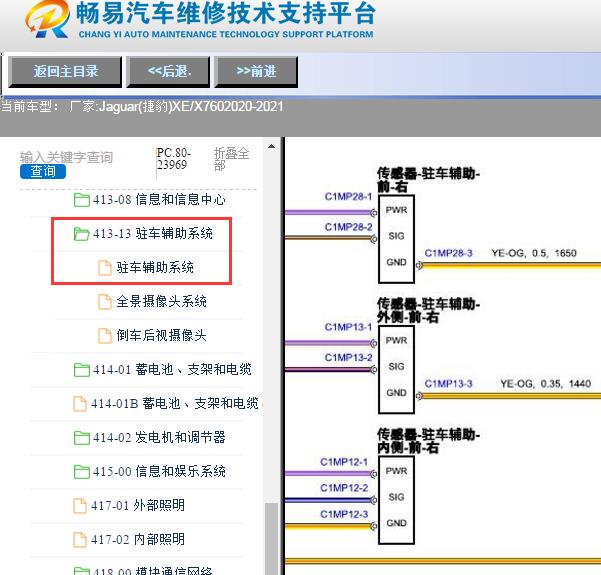Click connector label C1MP28-3
This screenshot has height=575, width=601.
point(448,253)
